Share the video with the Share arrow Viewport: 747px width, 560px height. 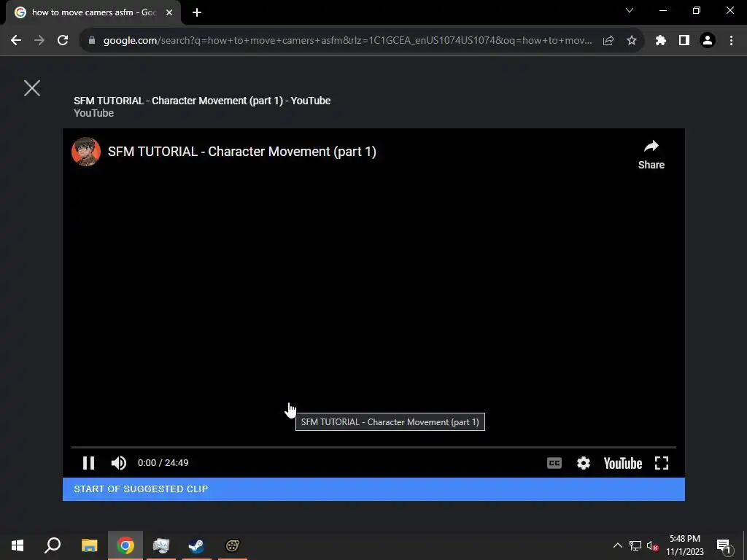point(651,155)
